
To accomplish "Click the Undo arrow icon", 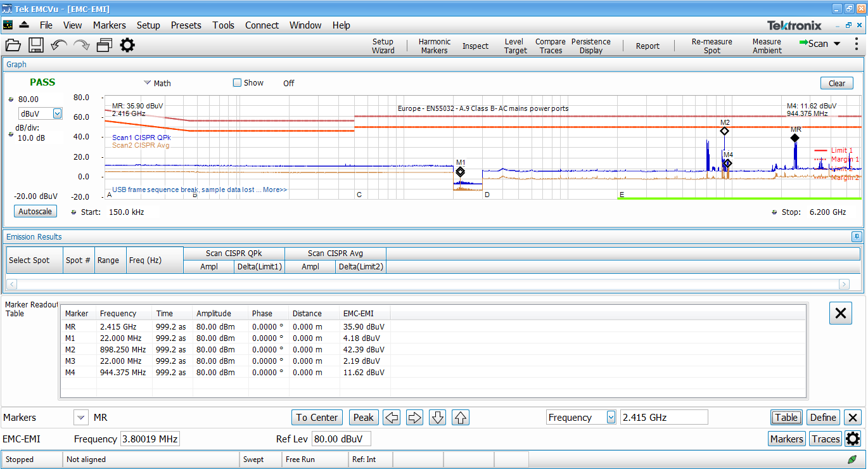I will tap(59, 45).
